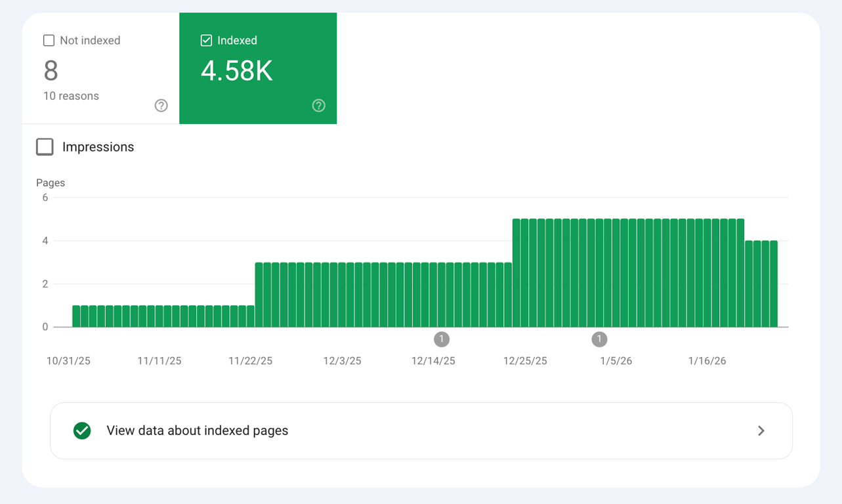
Task: Click the 10 reasons label
Action: (x=71, y=96)
